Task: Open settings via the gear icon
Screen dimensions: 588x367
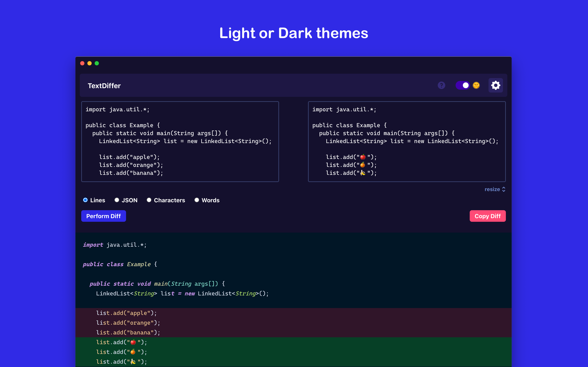Action: (495, 85)
